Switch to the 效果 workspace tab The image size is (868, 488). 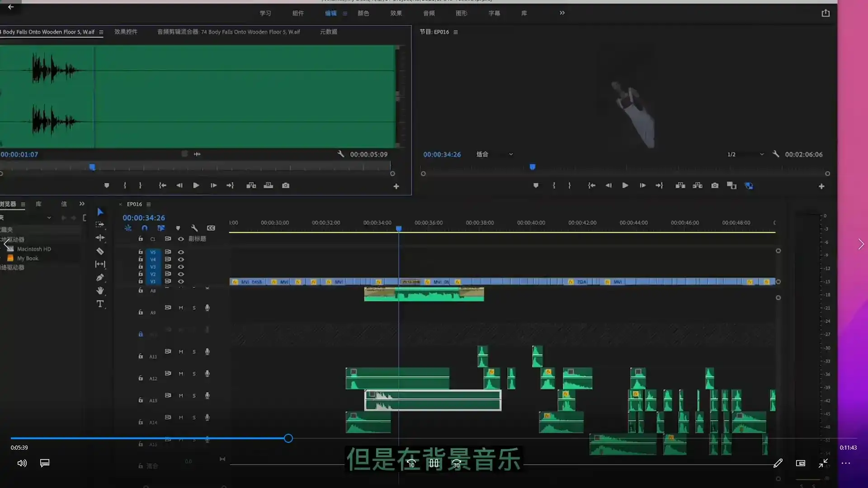coord(396,13)
